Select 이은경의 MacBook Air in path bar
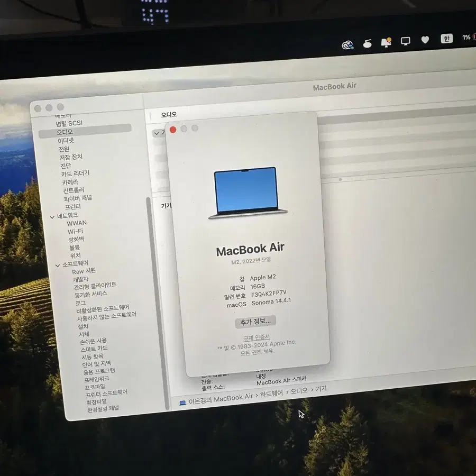Screen dimensions: 476x476 [221, 399]
